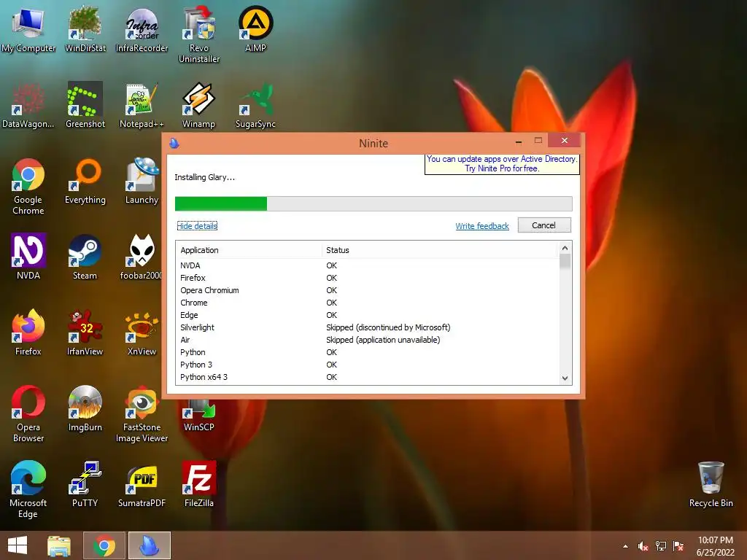Click the Notepad++ desktop shortcut

coord(142,105)
